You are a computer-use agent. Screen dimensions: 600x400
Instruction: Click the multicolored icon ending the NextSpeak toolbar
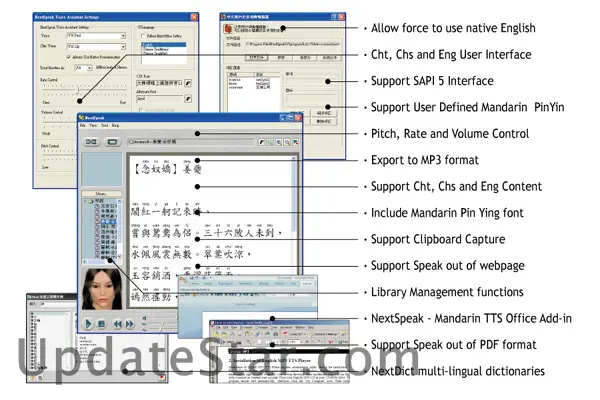tap(295, 142)
